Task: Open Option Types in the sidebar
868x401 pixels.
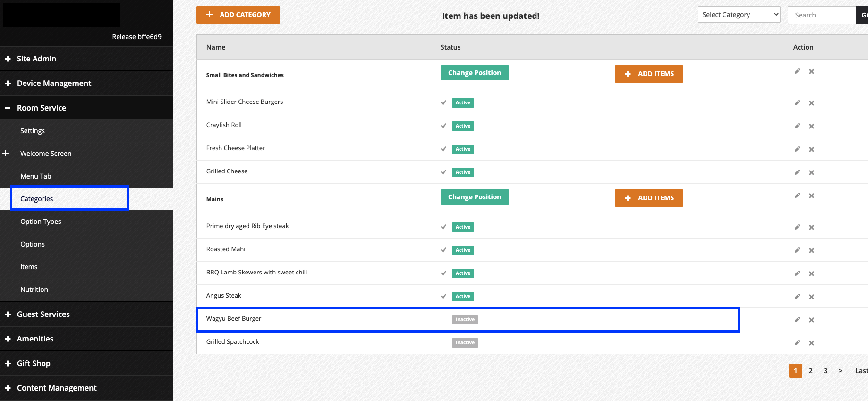Action: tap(41, 222)
